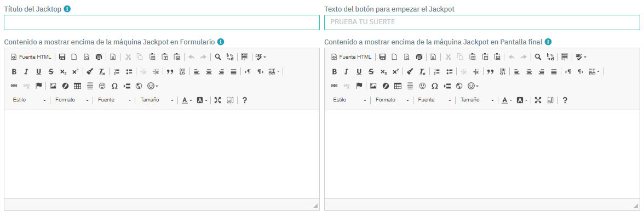Click Print icon in Formulario editor
The image size is (644, 215).
pos(99,56)
